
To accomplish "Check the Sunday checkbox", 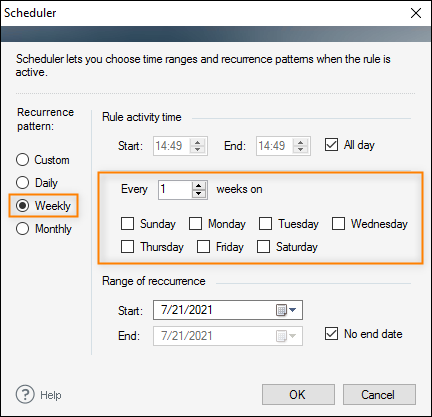I will pos(127,224).
